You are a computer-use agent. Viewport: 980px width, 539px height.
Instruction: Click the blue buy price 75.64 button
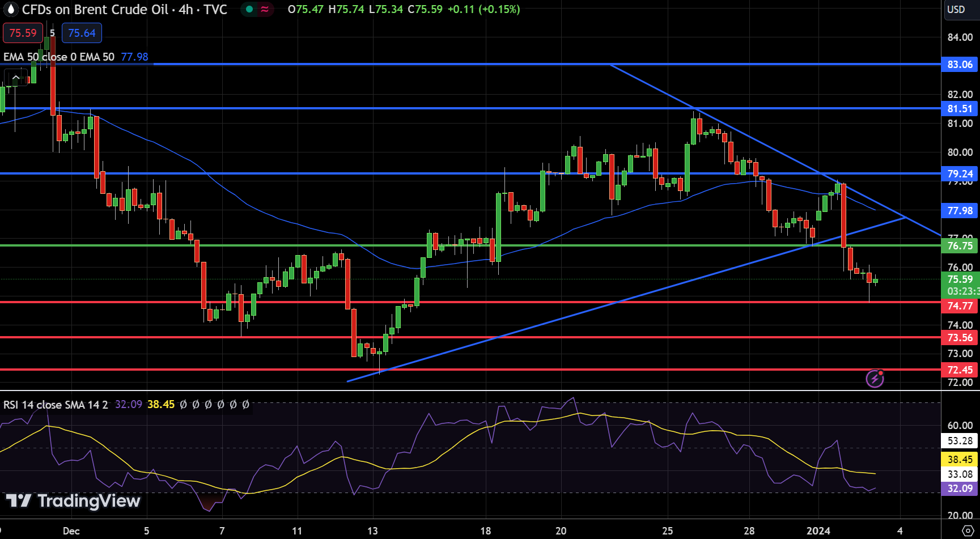pos(82,33)
